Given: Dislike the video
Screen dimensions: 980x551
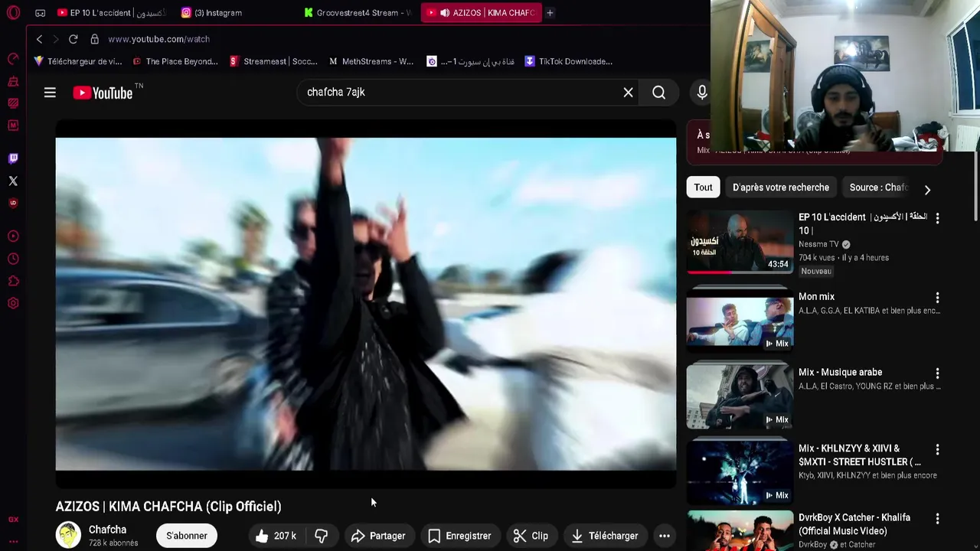Looking at the screenshot, I should tap(322, 536).
